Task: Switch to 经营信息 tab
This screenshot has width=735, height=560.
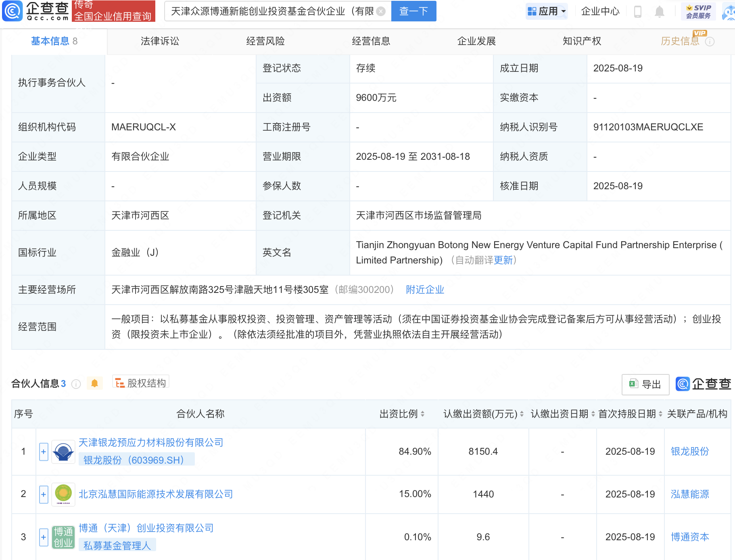Action: (371, 41)
